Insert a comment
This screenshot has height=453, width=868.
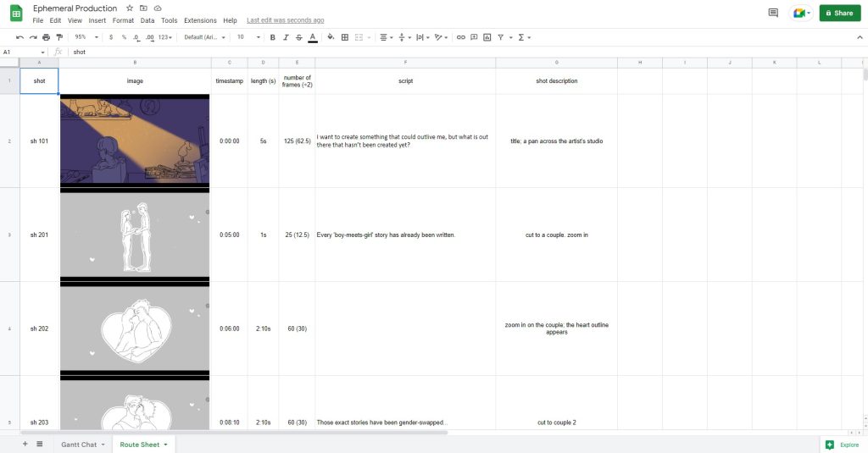(x=474, y=37)
